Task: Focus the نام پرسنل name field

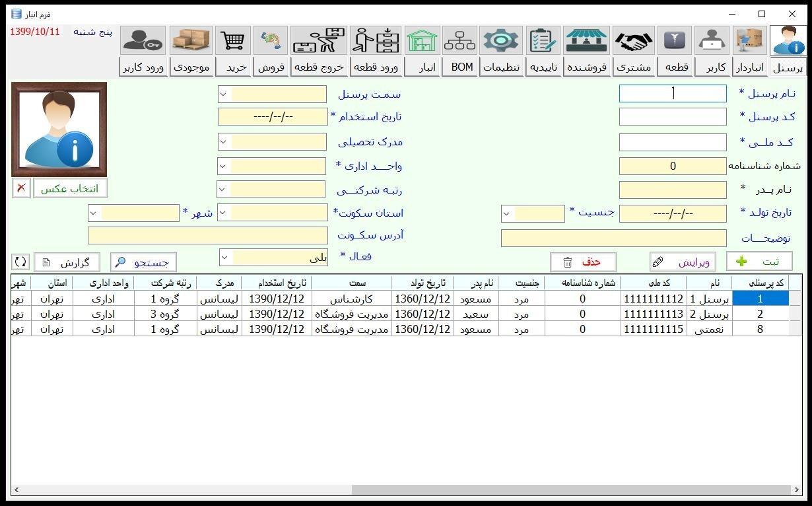Action: click(x=673, y=94)
